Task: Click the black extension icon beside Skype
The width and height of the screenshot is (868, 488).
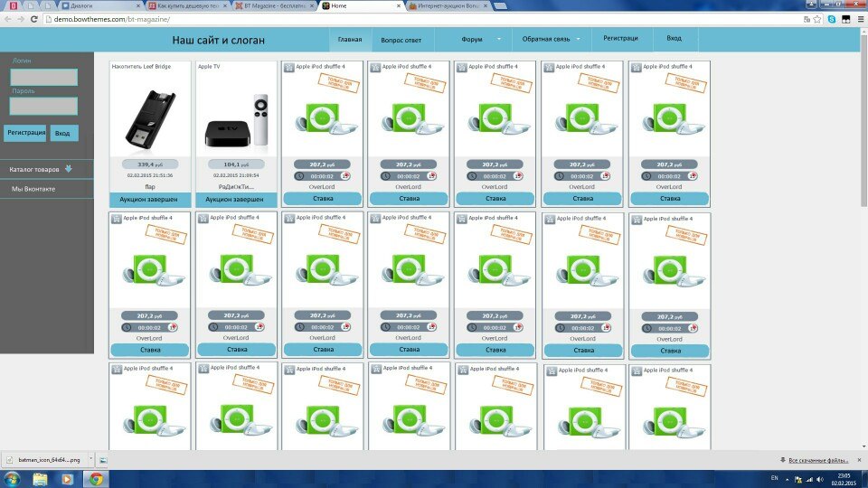Action: [x=846, y=19]
